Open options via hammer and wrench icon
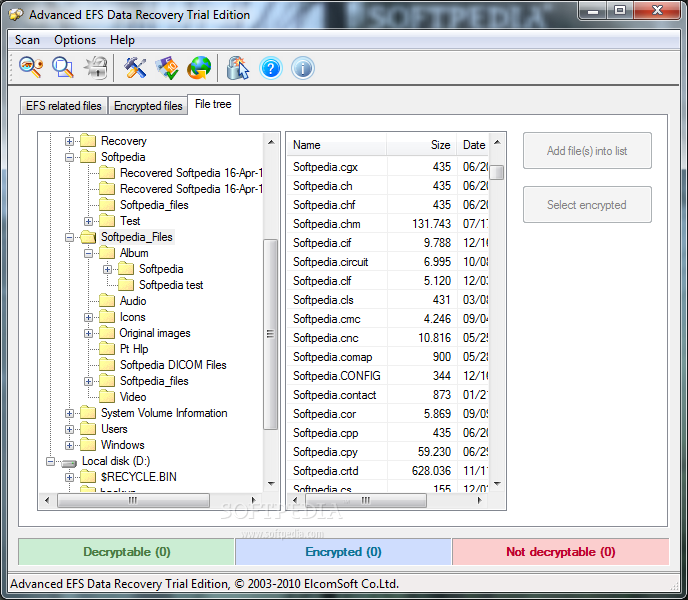This screenshot has height=600, width=688. [135, 68]
